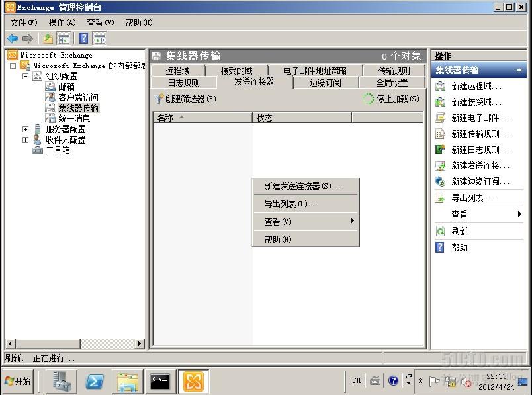Select 工具箱 in tree

pos(58,150)
